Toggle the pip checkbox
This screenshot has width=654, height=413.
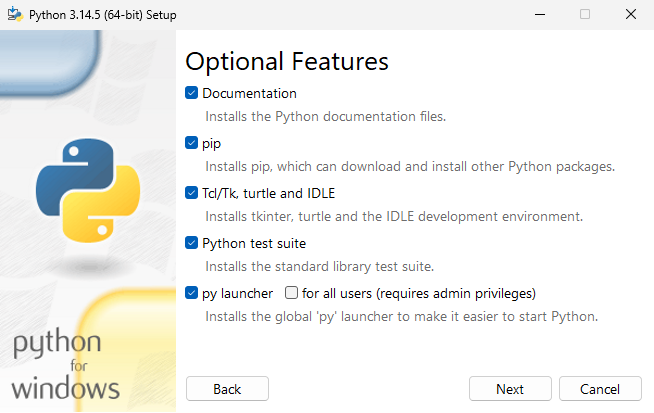coord(191,143)
